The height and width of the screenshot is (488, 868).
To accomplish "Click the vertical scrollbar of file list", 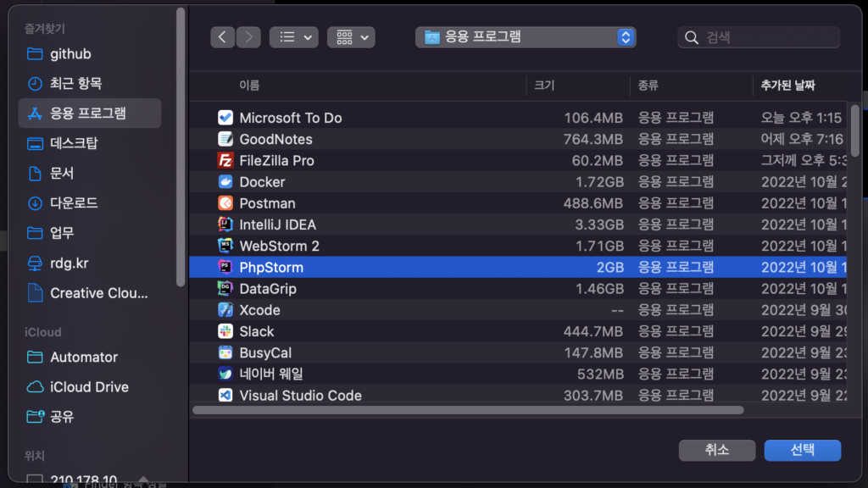I will click(855, 130).
